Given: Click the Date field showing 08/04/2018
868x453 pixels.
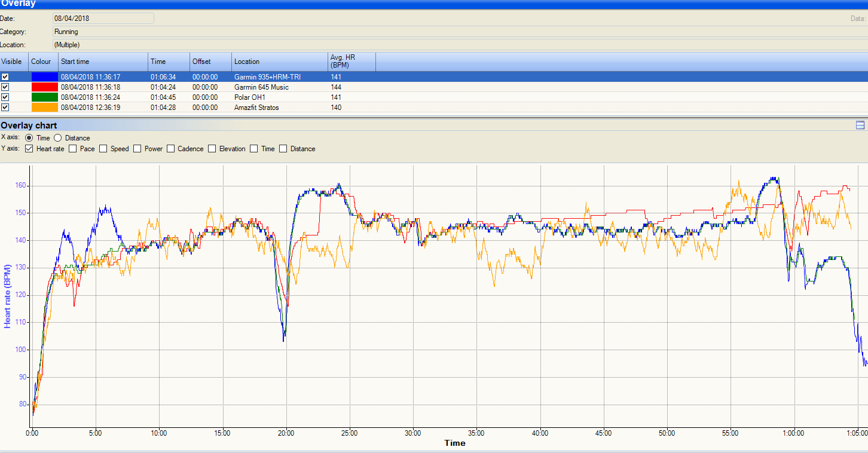Looking at the screenshot, I should tap(103, 19).
